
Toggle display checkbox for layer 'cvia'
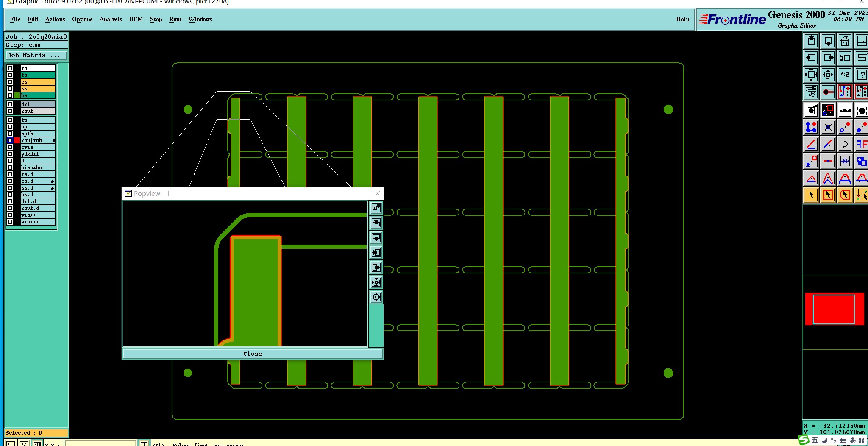point(10,147)
